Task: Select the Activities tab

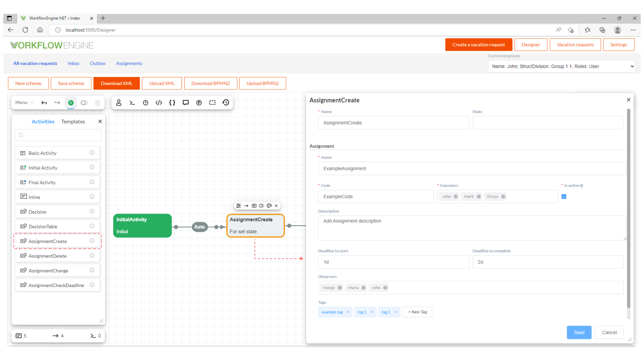Action: point(43,122)
